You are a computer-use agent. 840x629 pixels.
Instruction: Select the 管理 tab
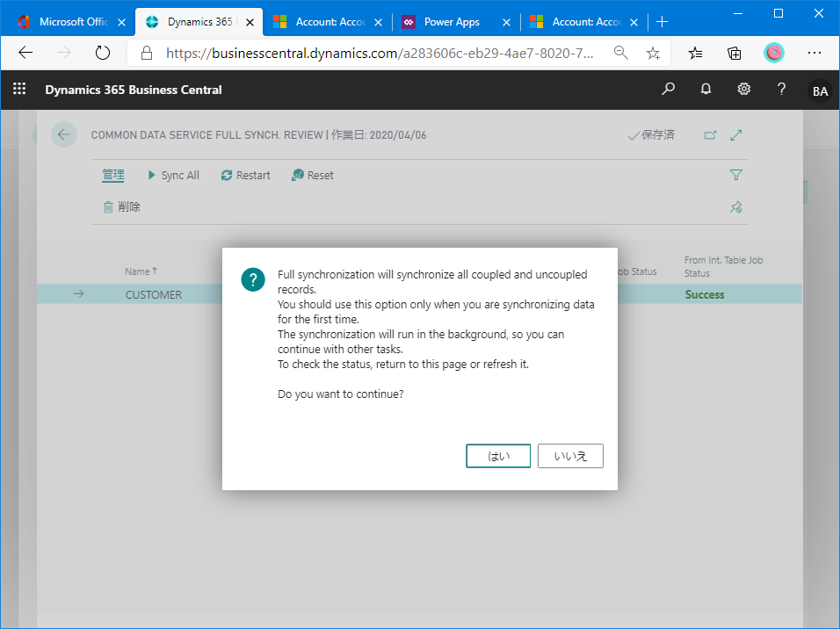point(113,175)
